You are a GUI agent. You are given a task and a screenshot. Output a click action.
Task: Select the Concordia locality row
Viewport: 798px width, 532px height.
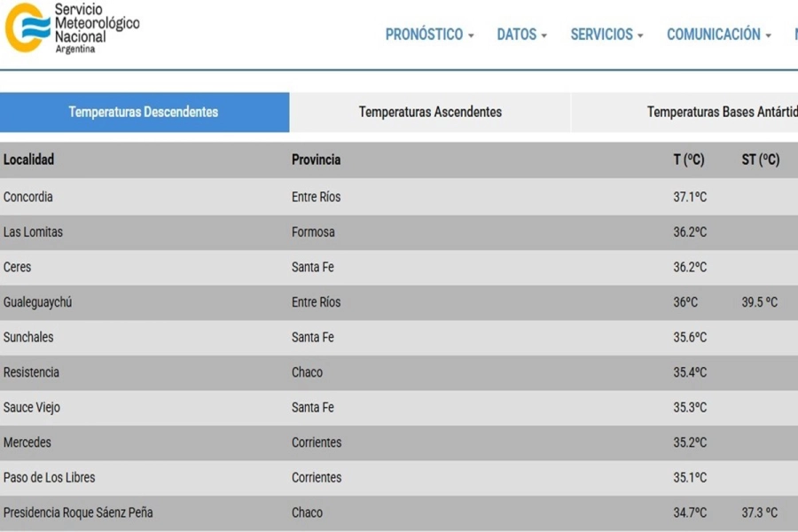[28, 197]
